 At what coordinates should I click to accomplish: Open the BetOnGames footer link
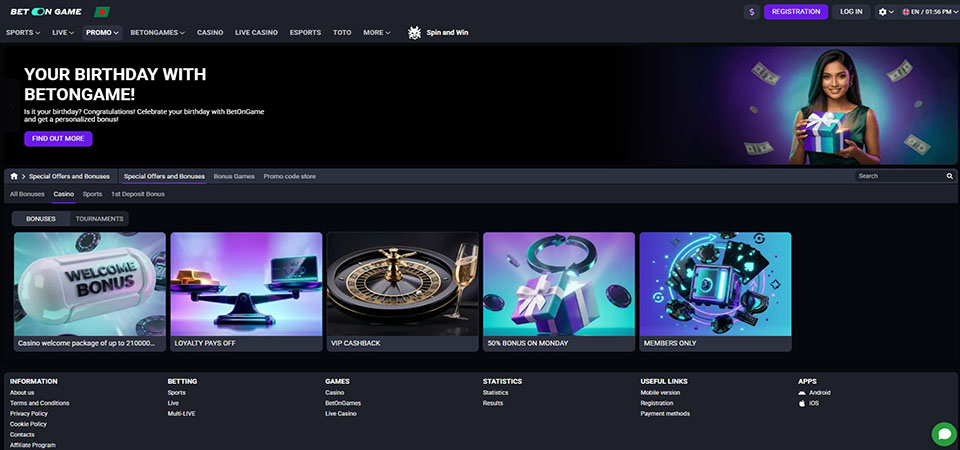[x=343, y=403]
